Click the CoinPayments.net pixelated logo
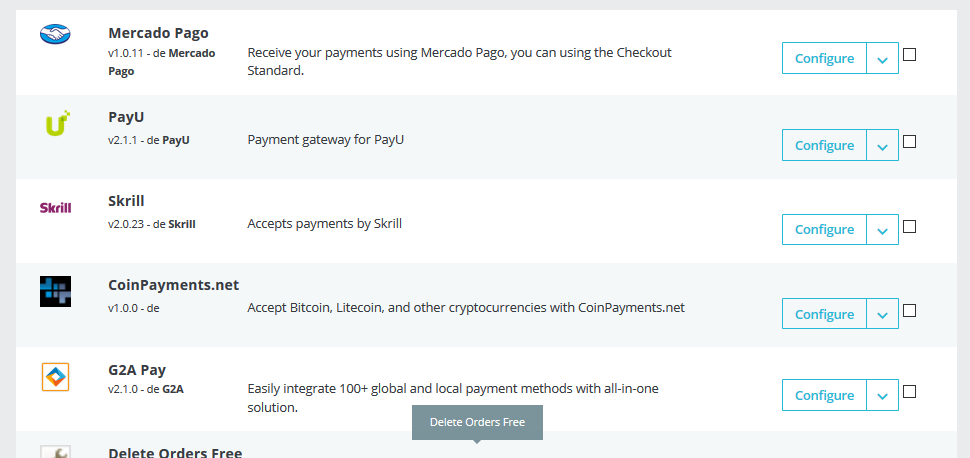This screenshot has width=970, height=458. tap(55, 292)
